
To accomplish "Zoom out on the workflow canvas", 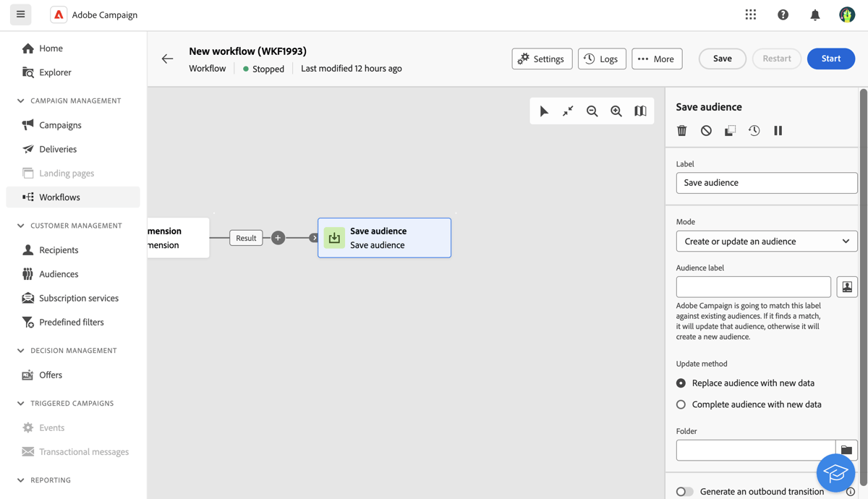I will (x=592, y=111).
